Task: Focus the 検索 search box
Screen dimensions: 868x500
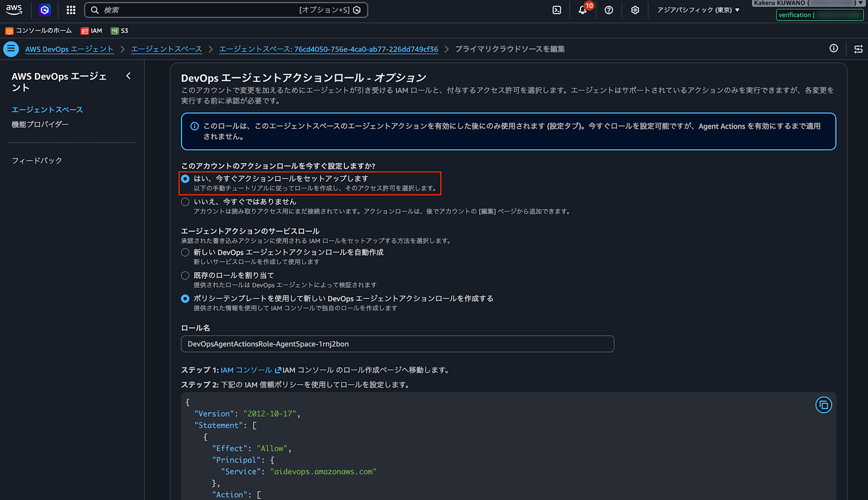Action: [226, 10]
